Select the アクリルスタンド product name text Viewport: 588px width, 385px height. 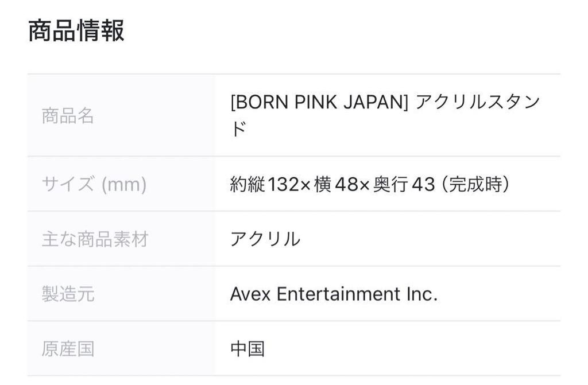point(478,103)
